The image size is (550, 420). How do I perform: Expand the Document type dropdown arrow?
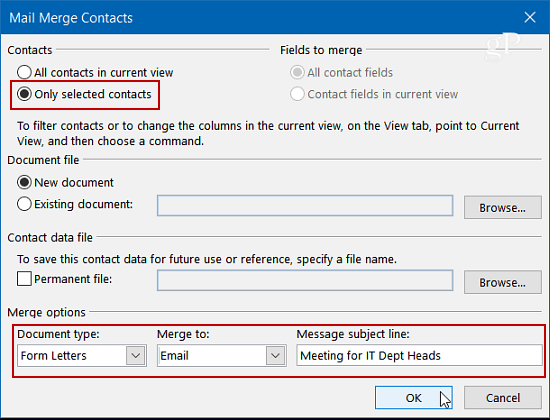[136, 356]
